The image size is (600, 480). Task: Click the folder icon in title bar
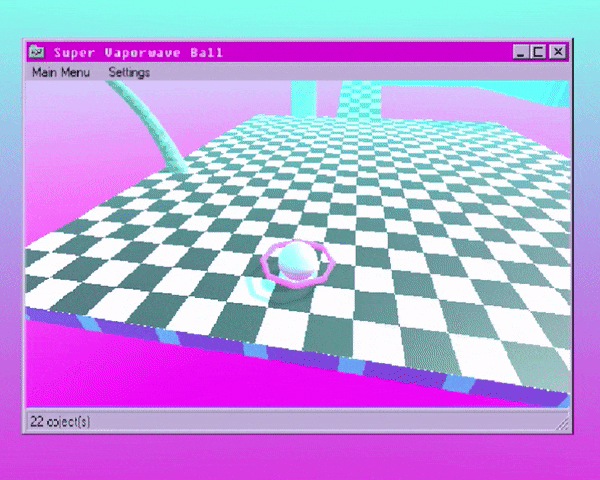coord(37,52)
